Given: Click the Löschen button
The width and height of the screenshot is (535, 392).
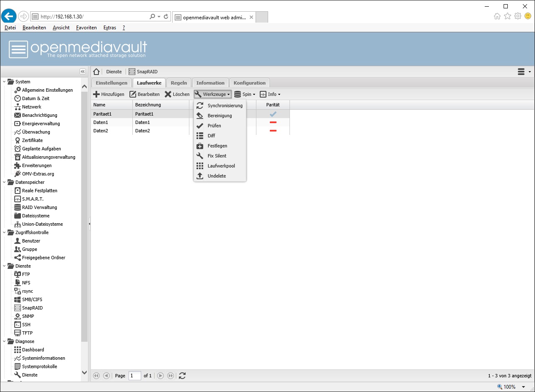Looking at the screenshot, I should (177, 94).
